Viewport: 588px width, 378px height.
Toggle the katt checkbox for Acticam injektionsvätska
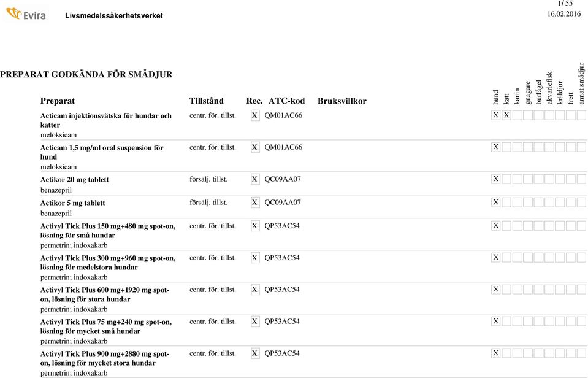[x=506, y=115]
